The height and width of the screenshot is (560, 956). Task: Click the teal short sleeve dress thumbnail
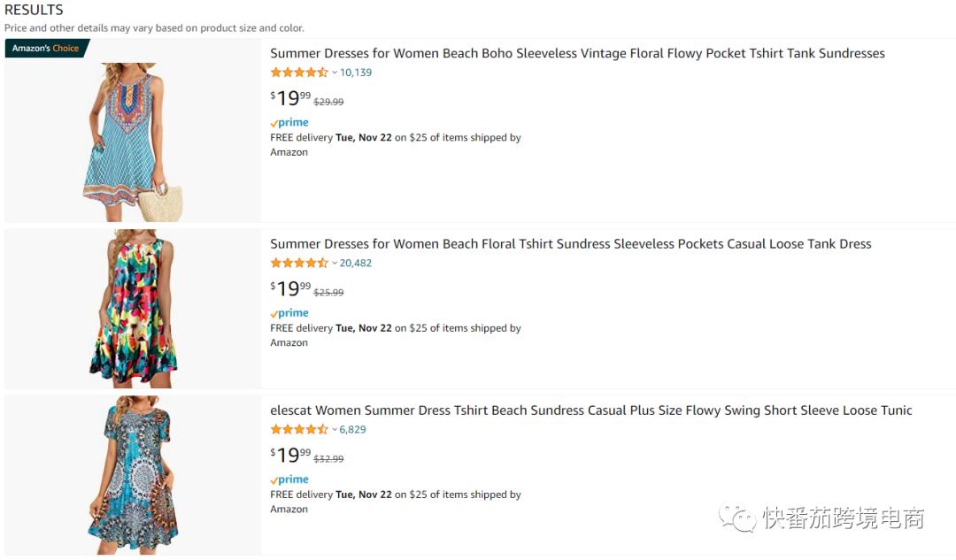[133, 474]
